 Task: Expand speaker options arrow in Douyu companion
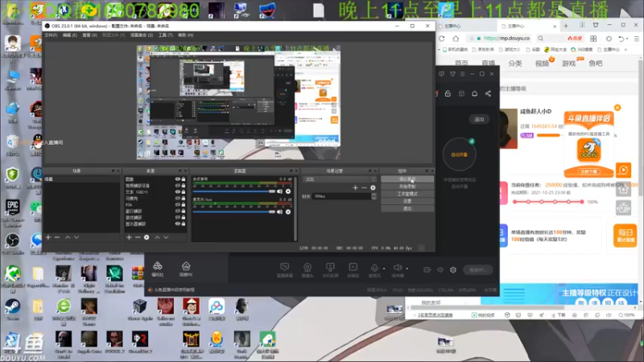tap(407, 269)
